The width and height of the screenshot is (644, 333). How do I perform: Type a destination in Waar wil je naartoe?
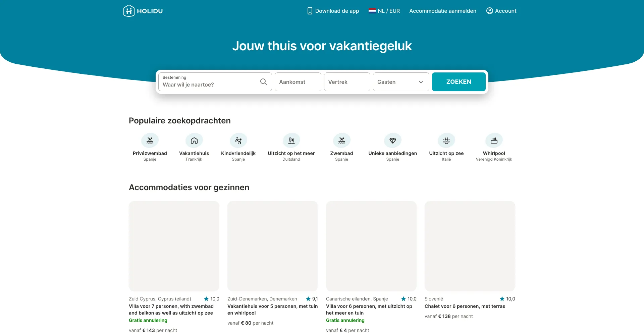[208, 85]
